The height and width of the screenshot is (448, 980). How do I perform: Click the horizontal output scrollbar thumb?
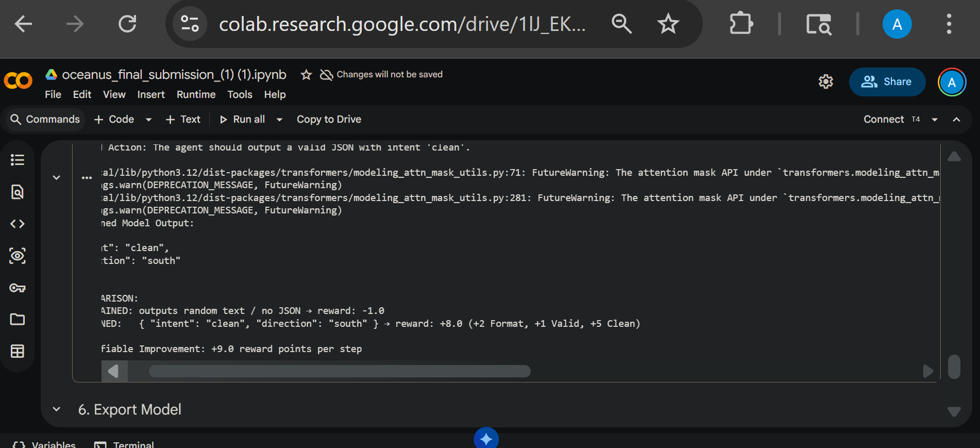340,371
